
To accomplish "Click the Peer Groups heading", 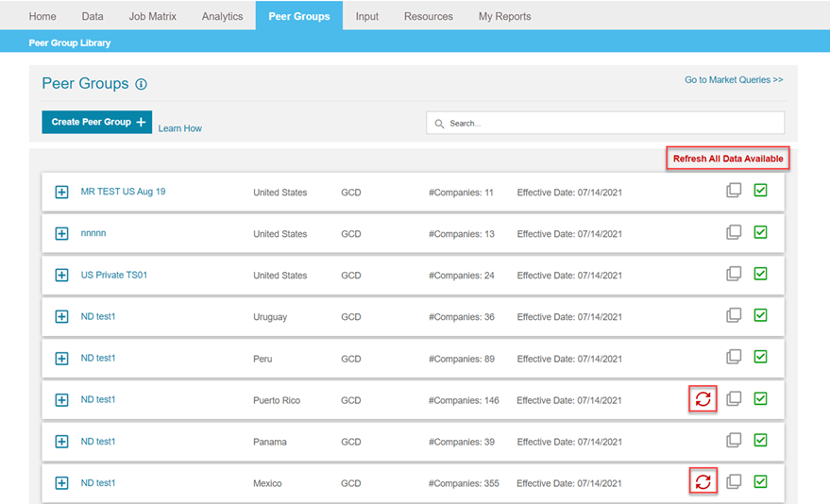I will 85,84.
